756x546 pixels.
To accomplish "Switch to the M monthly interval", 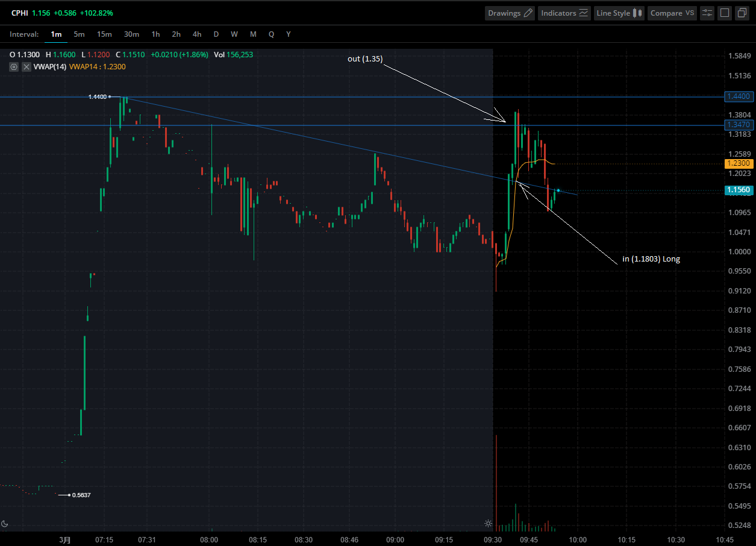I will coord(253,34).
